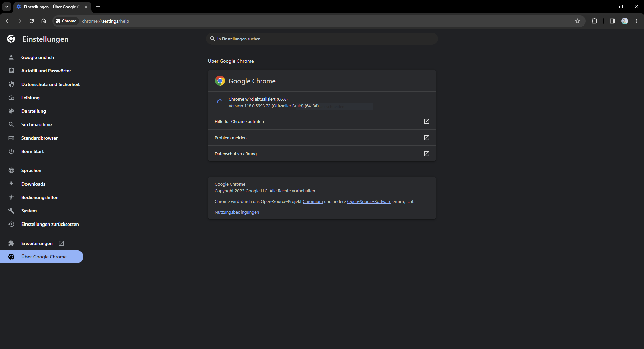The image size is (644, 349).
Task: Open Problem melden row
Action: pyautogui.click(x=322, y=138)
